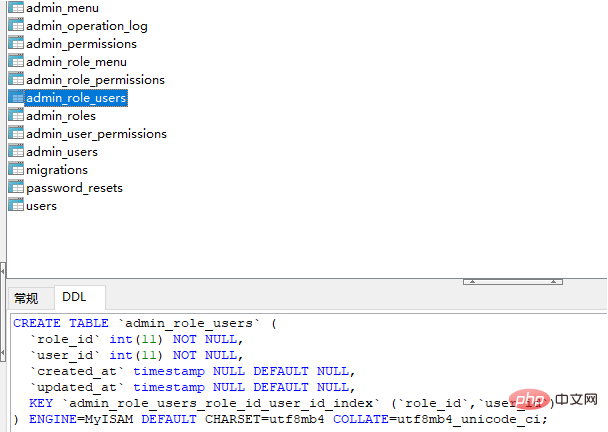Select admin_role_permissions table name
Screen dimensions: 608x432
95,80
